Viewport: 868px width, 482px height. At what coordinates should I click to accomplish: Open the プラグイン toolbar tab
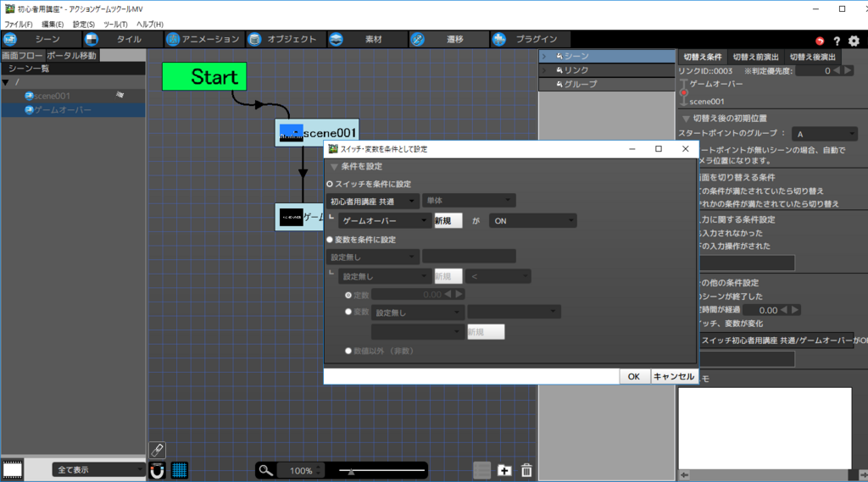coord(529,39)
